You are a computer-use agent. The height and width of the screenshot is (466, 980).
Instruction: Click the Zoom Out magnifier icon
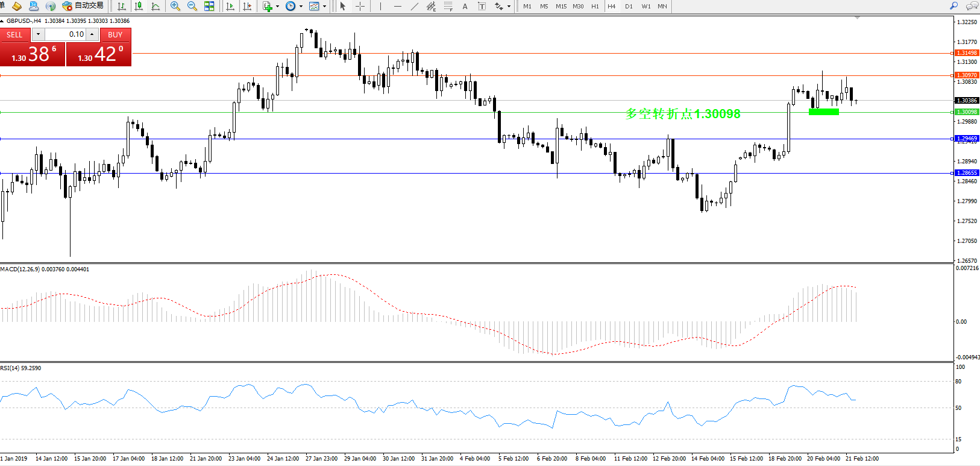pos(192,6)
